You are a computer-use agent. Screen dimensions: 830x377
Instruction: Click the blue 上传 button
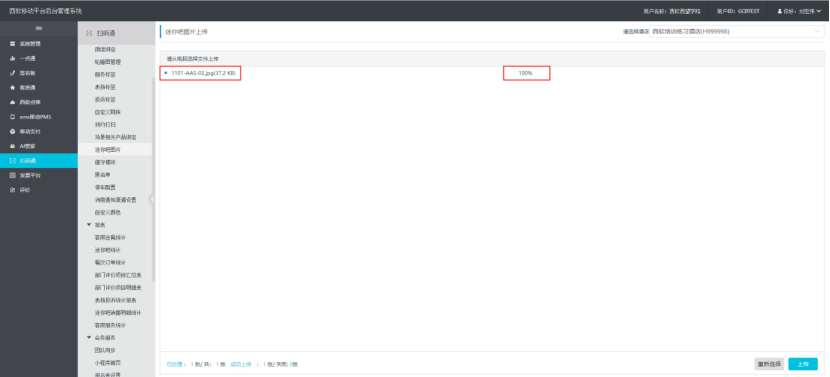pyautogui.click(x=803, y=364)
